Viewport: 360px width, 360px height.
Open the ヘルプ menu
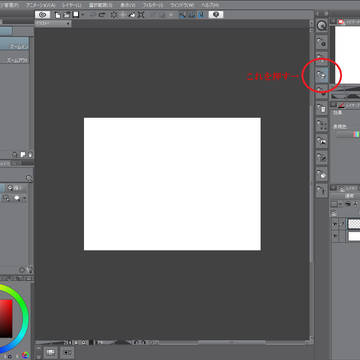click(x=210, y=5)
